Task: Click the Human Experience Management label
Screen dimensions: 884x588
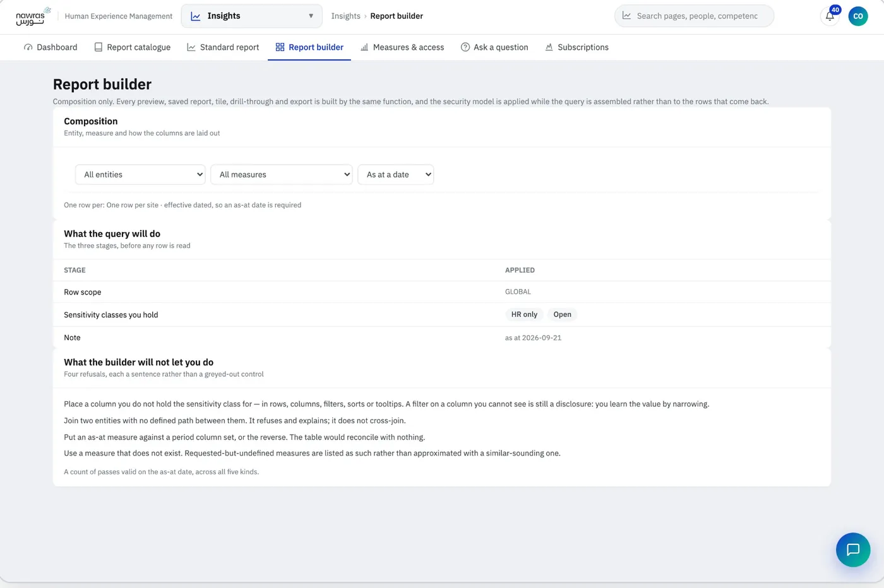Action: [x=119, y=16]
